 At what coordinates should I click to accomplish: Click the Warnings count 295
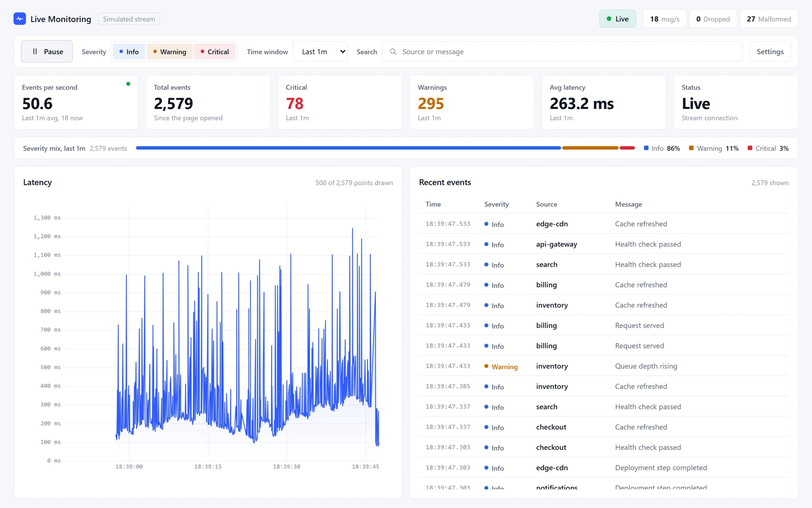[430, 104]
